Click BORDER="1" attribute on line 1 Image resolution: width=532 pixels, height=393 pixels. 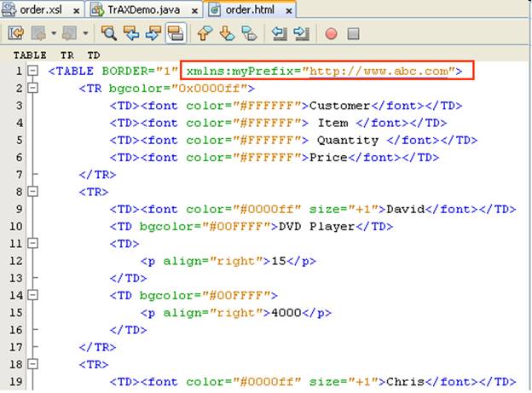[140, 72]
